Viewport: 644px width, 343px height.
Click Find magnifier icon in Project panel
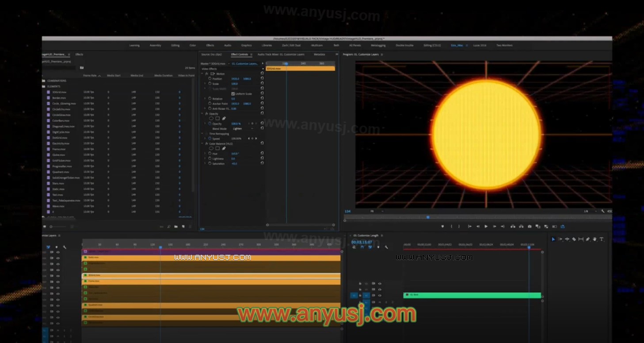(168, 227)
